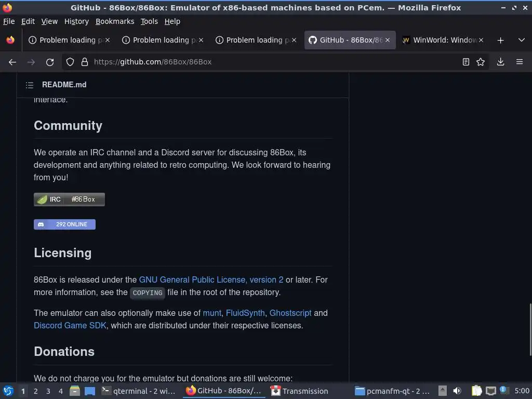Switch to the WinWorld tab
The width and height of the screenshot is (532, 399).
click(x=443, y=40)
